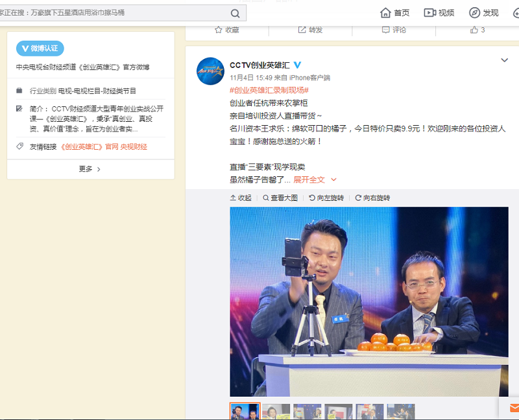
Task: Select the third image thumbnail
Action: tap(307, 412)
